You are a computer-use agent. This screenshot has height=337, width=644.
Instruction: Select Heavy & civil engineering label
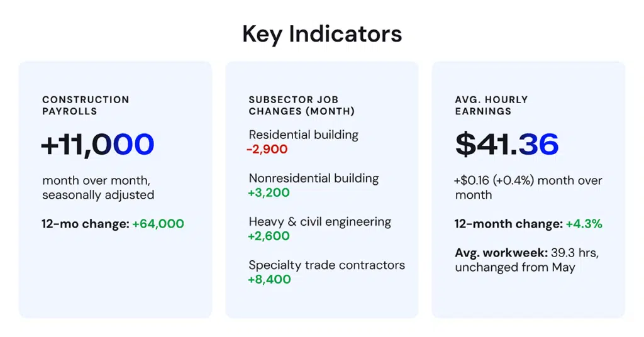320,222
